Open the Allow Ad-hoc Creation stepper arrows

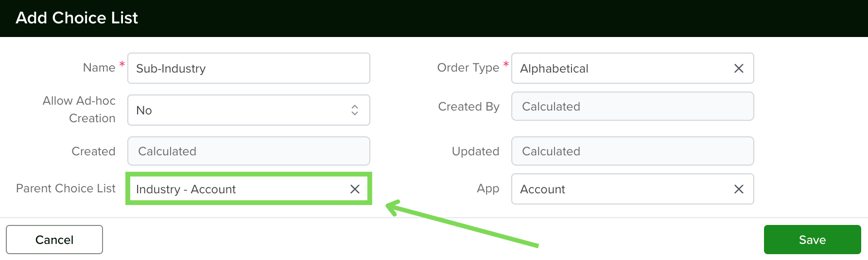coord(355,110)
